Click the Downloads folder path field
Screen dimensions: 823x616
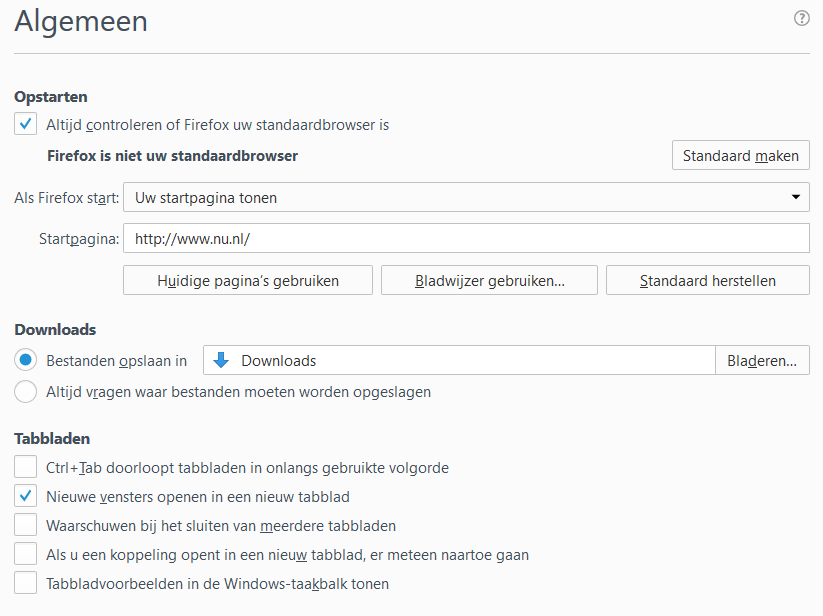tap(459, 360)
